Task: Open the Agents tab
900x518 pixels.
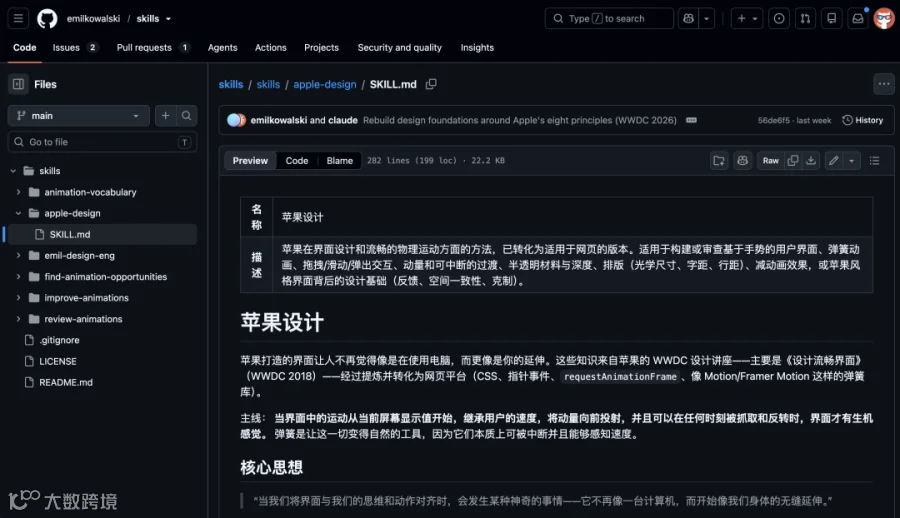Action: point(223,48)
